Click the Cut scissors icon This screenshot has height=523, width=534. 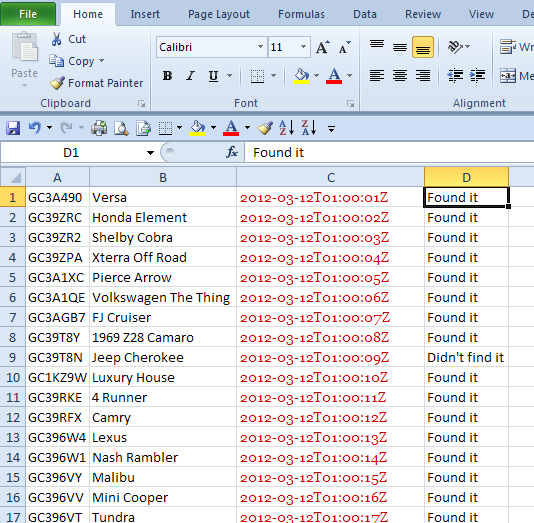(x=57, y=39)
